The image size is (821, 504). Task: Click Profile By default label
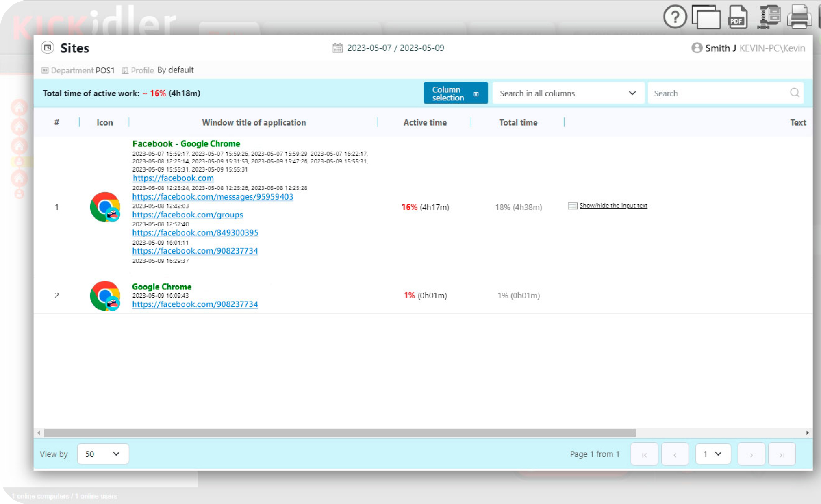(x=158, y=70)
